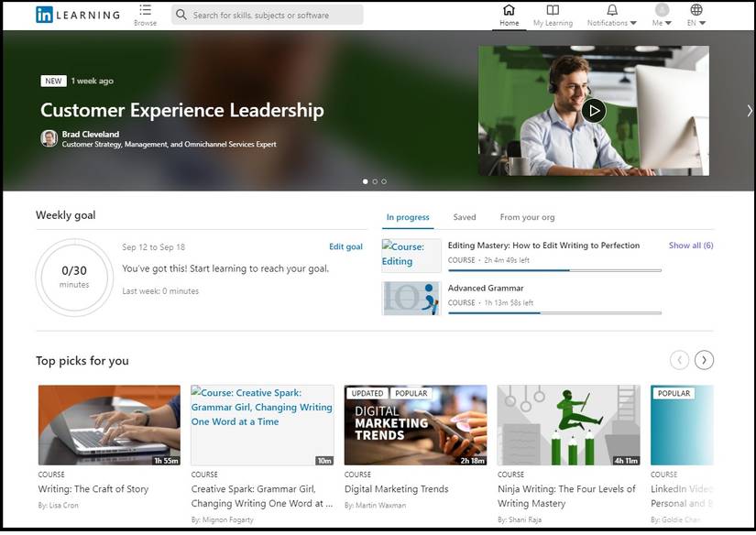756x535 pixels.
Task: Play the Customer Experience Leadership video
Action: [594, 111]
